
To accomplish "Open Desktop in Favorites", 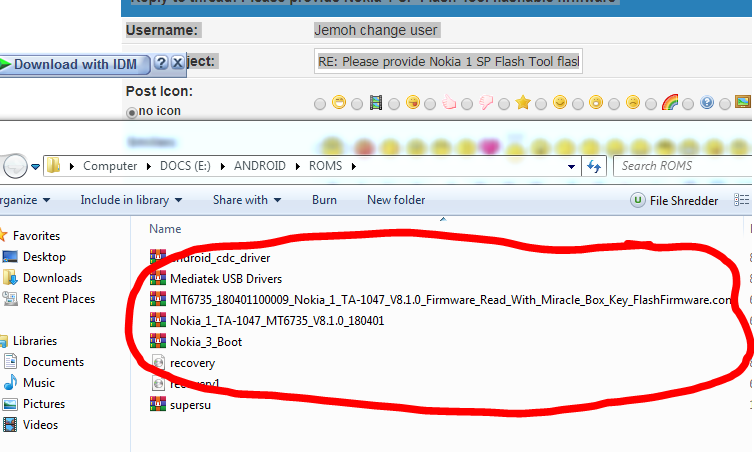I will tap(44, 257).
